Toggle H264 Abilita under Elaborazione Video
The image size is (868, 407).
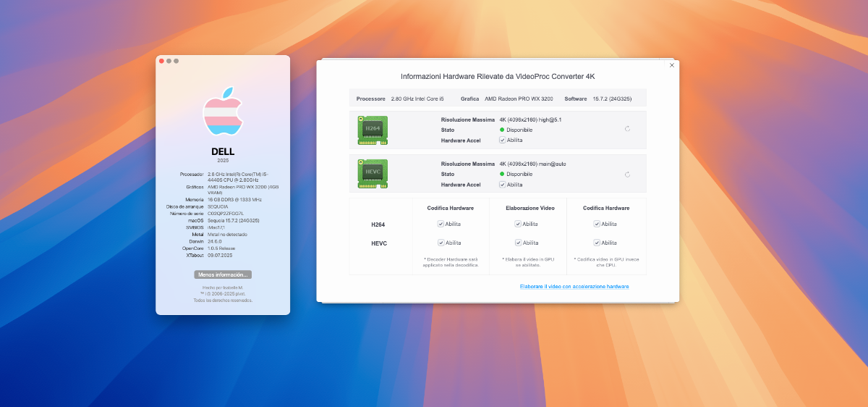518,225
